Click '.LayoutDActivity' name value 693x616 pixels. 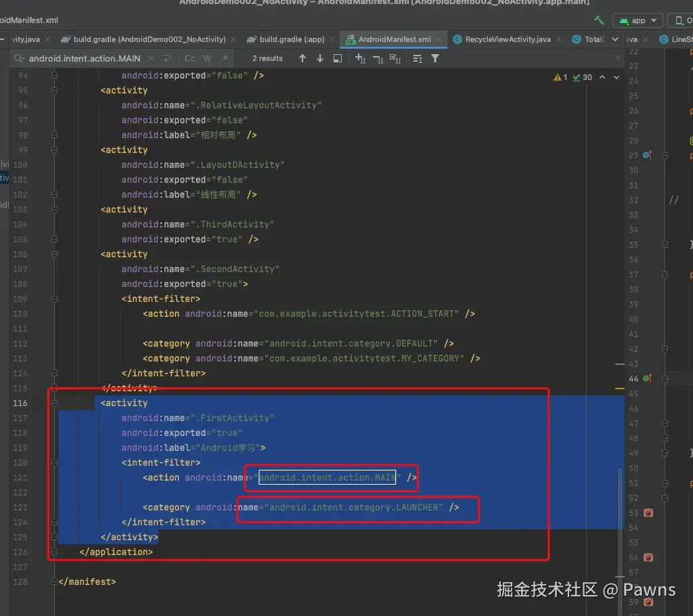(240, 164)
